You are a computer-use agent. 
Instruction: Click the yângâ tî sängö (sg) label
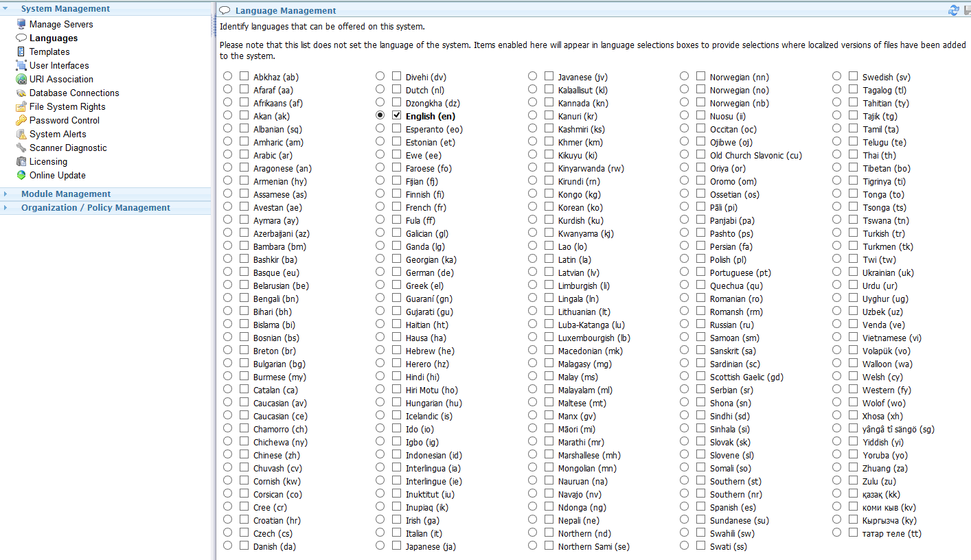[899, 430]
